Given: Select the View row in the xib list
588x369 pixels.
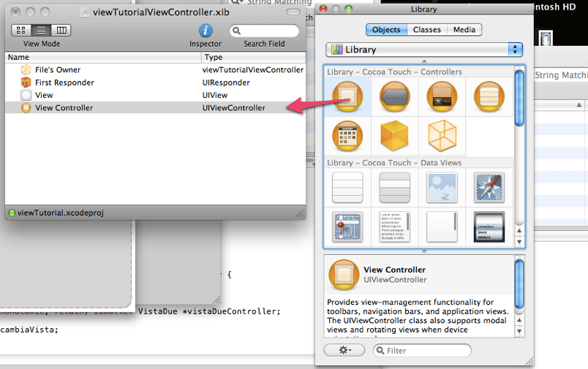Looking at the screenshot, I should pos(156,95).
